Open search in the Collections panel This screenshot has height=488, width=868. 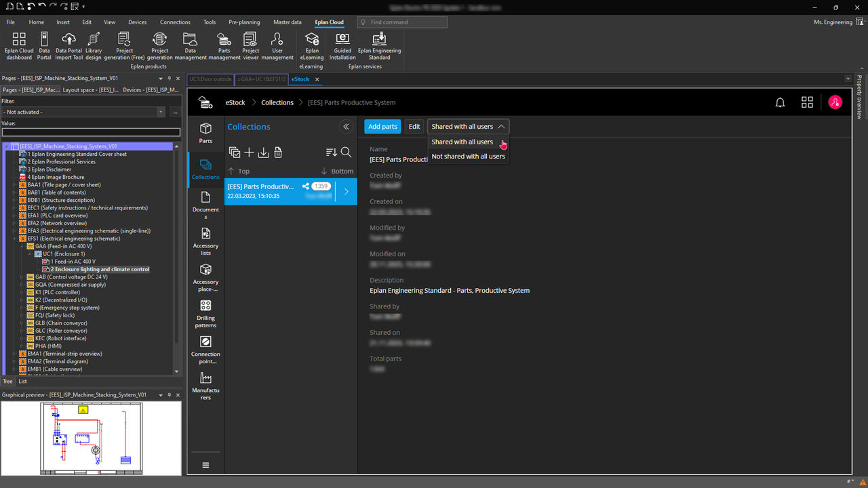[346, 152]
